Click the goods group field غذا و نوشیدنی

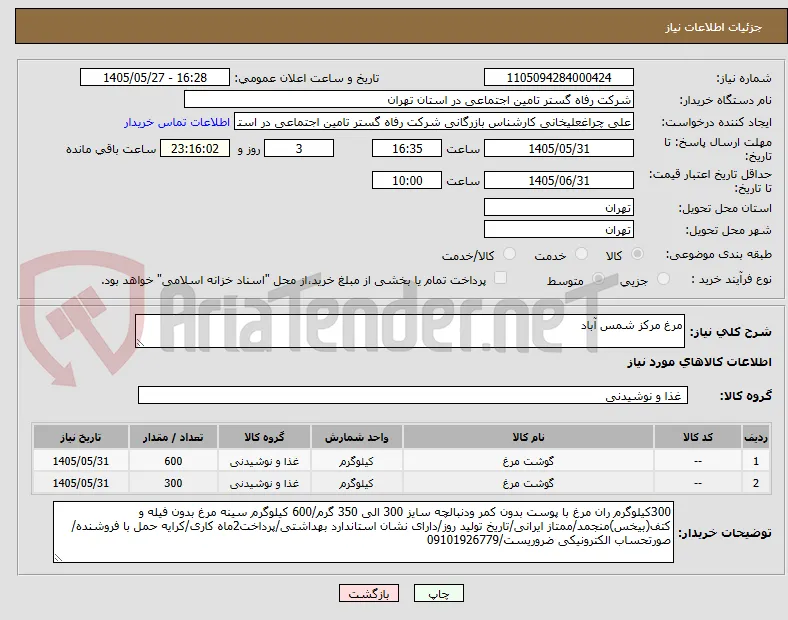pyautogui.click(x=413, y=395)
